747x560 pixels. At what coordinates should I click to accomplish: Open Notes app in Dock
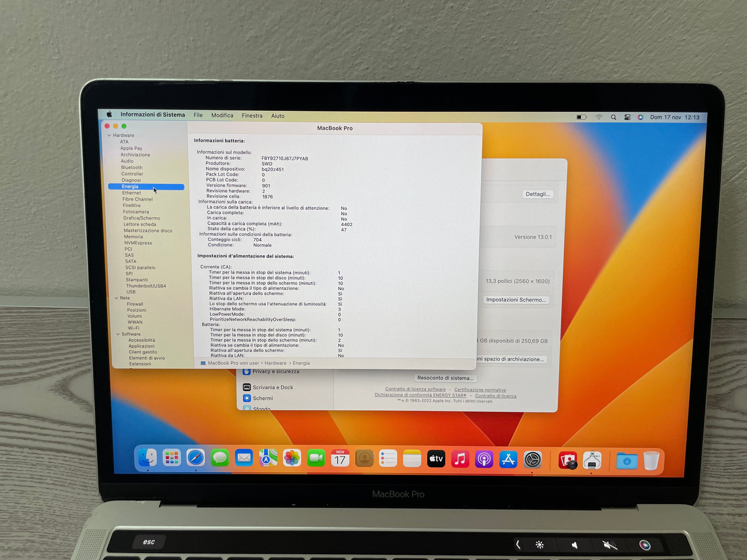pyautogui.click(x=412, y=458)
